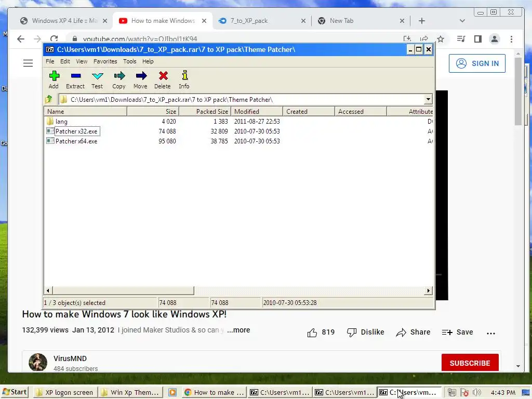Open the VirusMND channel name link
Screen dimensions: 532x399
click(x=70, y=358)
